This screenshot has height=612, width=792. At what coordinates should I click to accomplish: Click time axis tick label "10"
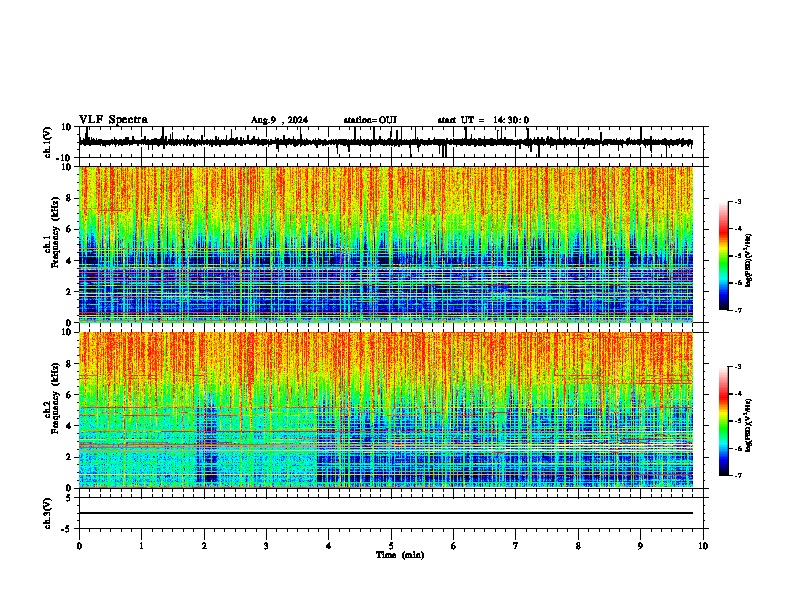(x=703, y=546)
